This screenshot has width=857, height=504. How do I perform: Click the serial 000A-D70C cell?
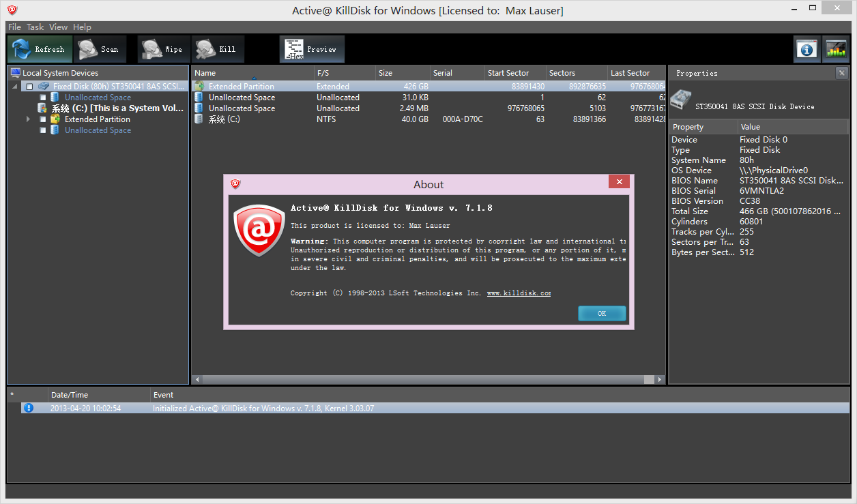pyautogui.click(x=463, y=119)
